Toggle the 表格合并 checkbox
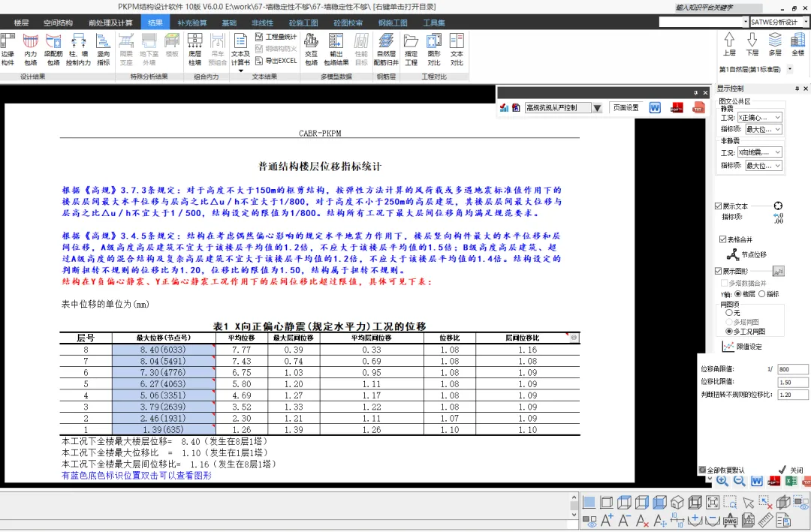The image size is (811, 532). (722, 239)
